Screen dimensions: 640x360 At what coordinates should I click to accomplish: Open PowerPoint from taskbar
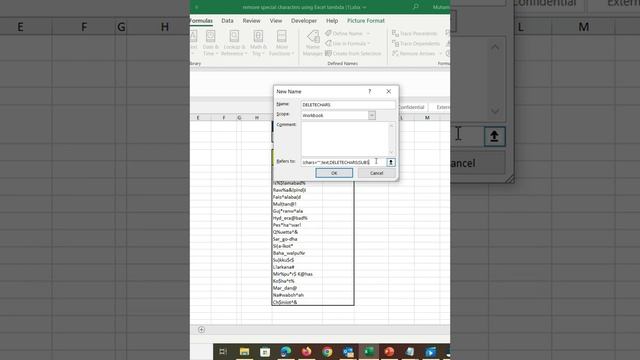click(389, 351)
